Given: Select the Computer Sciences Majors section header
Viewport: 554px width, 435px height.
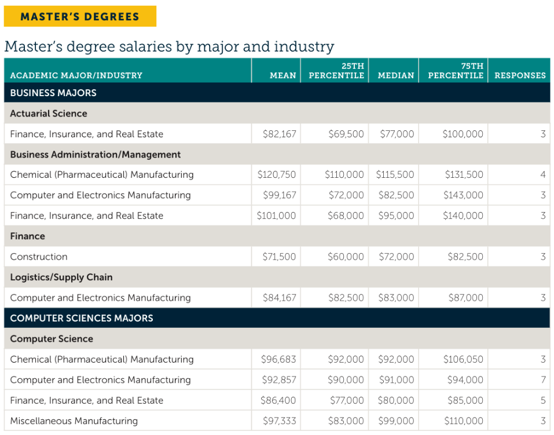Looking at the screenshot, I should [x=277, y=318].
